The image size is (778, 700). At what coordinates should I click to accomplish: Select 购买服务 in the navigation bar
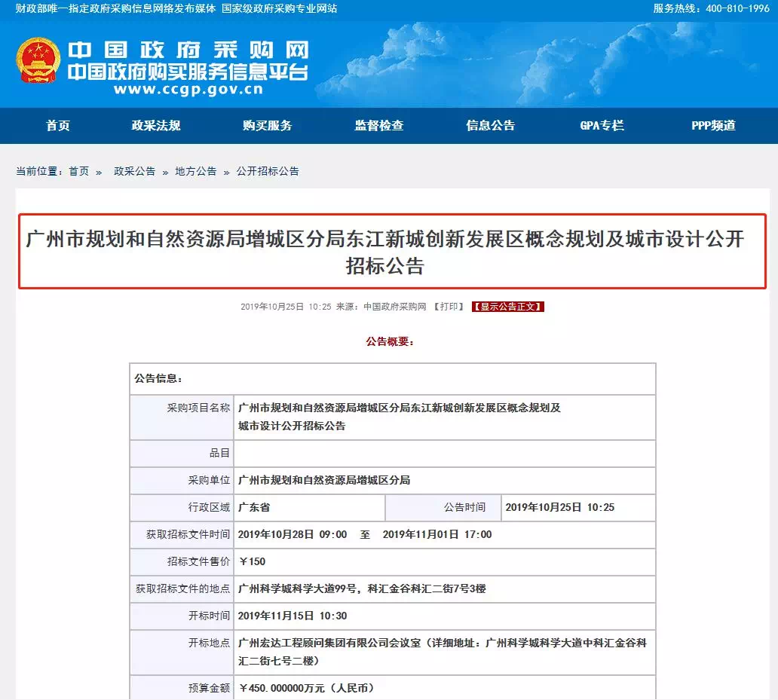click(x=267, y=126)
